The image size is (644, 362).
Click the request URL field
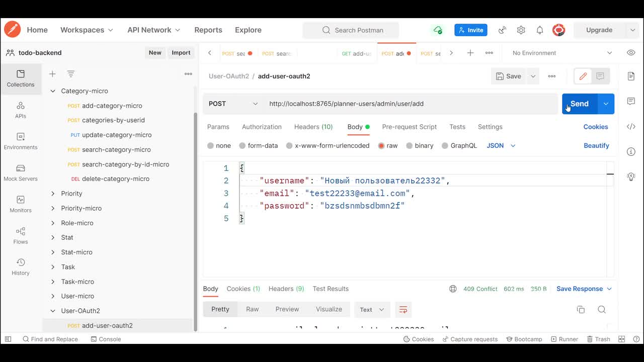tap(411, 104)
